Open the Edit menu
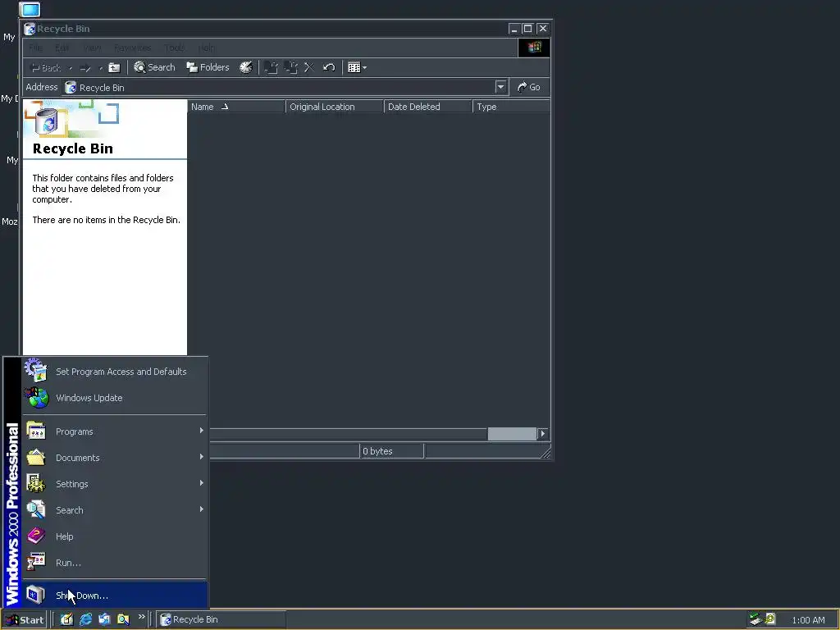Viewport: 840px width, 630px height. click(62, 48)
